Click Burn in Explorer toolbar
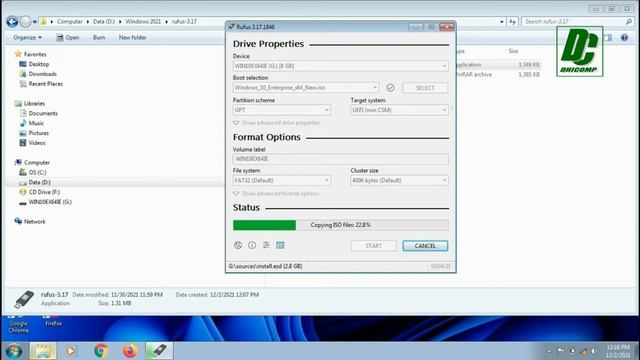 click(x=99, y=38)
